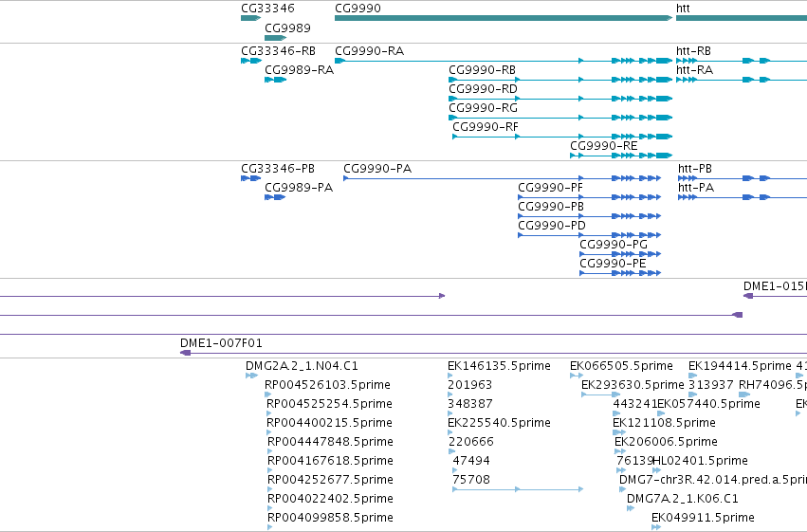The width and height of the screenshot is (807, 532).
Task: Select transcript CG9990-RE
Action: coord(621,156)
